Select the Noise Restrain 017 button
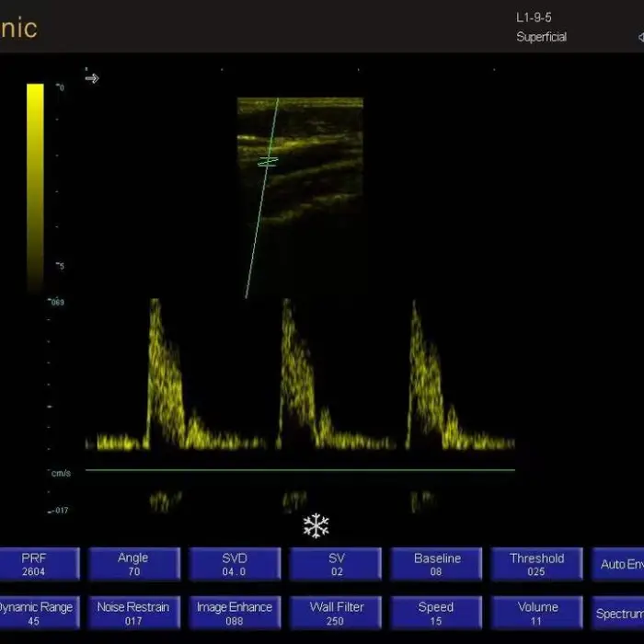Image resolution: width=644 pixels, height=644 pixels. pos(134,613)
